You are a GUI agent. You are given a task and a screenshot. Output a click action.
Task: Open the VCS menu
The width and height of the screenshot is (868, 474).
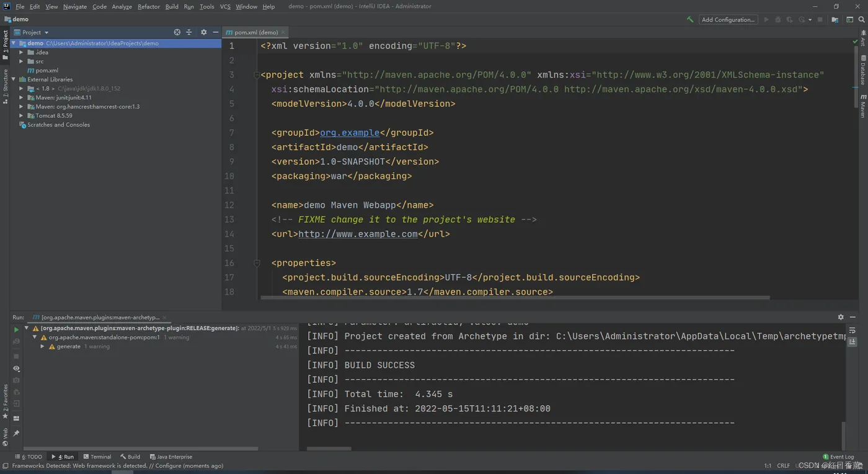pos(225,6)
